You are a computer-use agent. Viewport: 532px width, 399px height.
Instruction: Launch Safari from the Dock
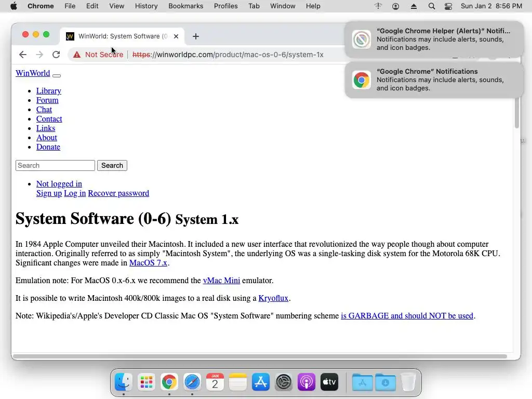pyautogui.click(x=192, y=382)
